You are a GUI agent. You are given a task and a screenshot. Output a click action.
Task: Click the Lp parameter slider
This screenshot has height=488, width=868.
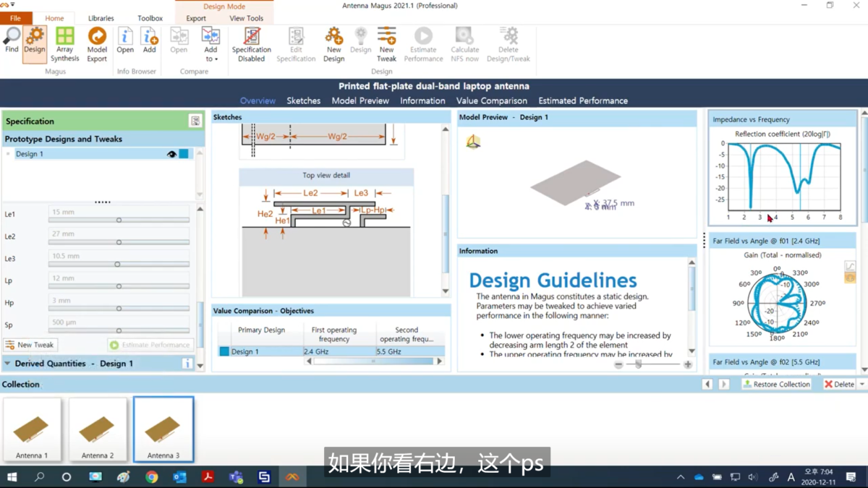point(119,286)
